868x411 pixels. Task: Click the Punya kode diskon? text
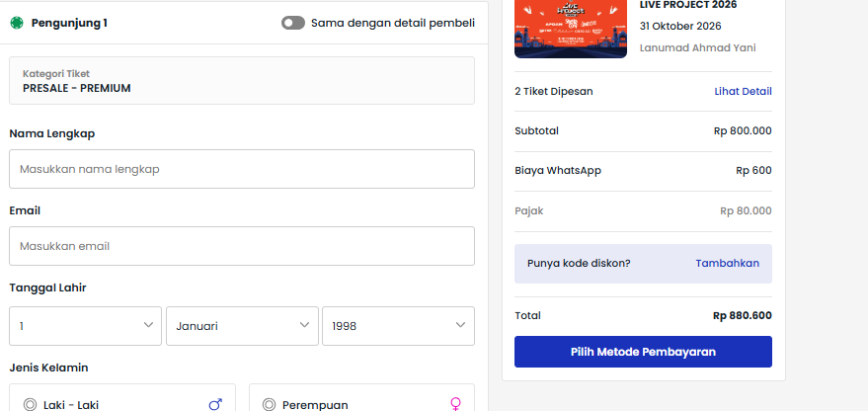point(579,263)
